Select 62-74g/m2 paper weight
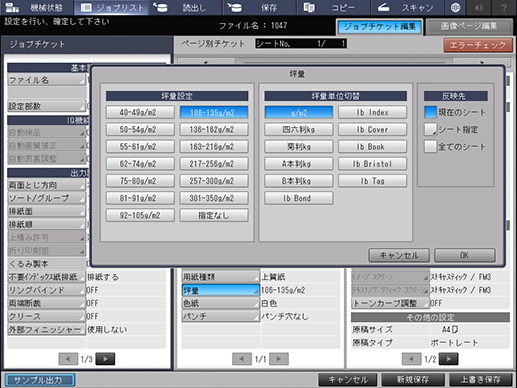Viewport: 517px width, 388px height. (x=140, y=164)
